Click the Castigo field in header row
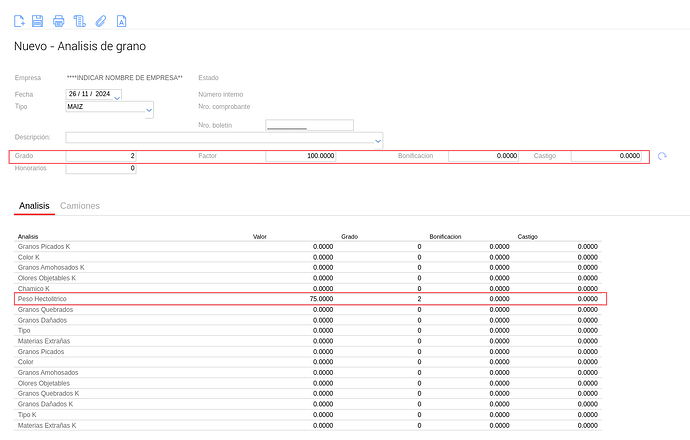 [606, 156]
